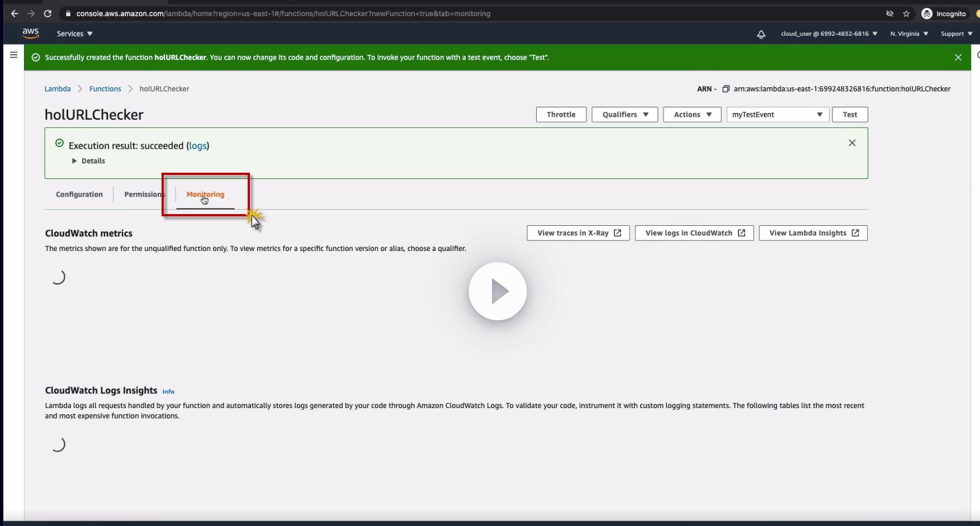Screen dimensions: 980x526
Task: Click View Lambda Insights
Action: [813, 233]
